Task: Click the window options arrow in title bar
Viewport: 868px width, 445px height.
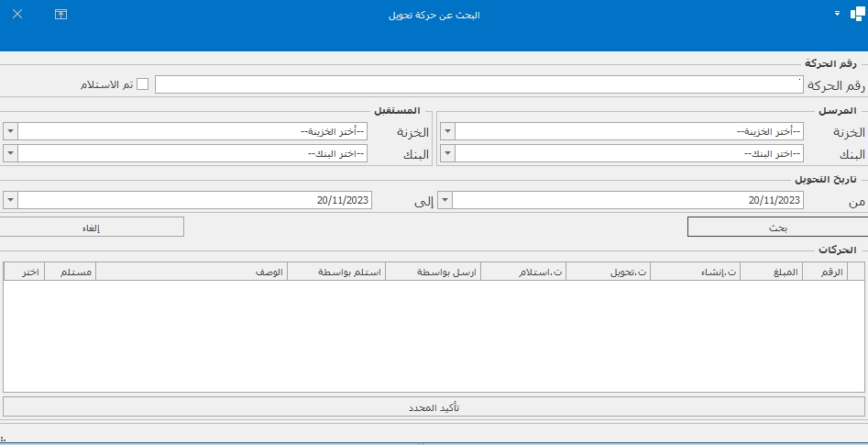Action: pos(838,15)
